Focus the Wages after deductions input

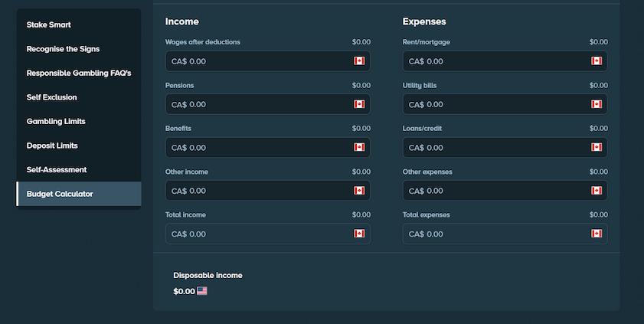coord(257,61)
